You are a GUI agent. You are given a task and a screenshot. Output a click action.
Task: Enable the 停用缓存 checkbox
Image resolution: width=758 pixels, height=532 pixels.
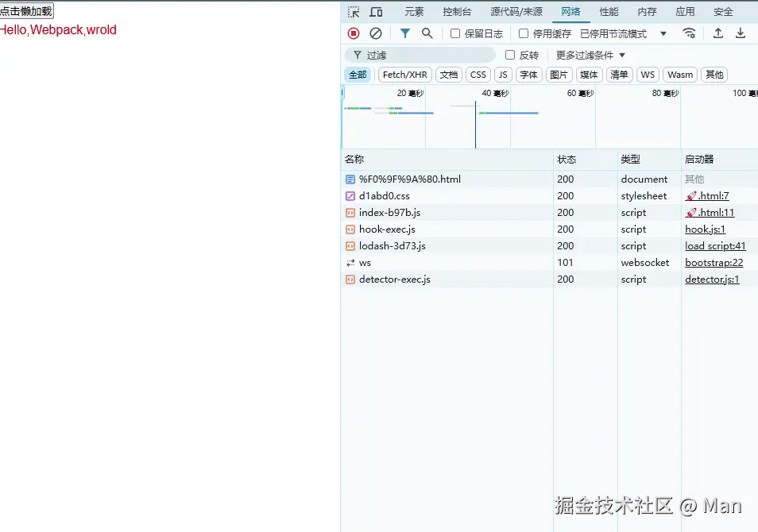(523, 33)
